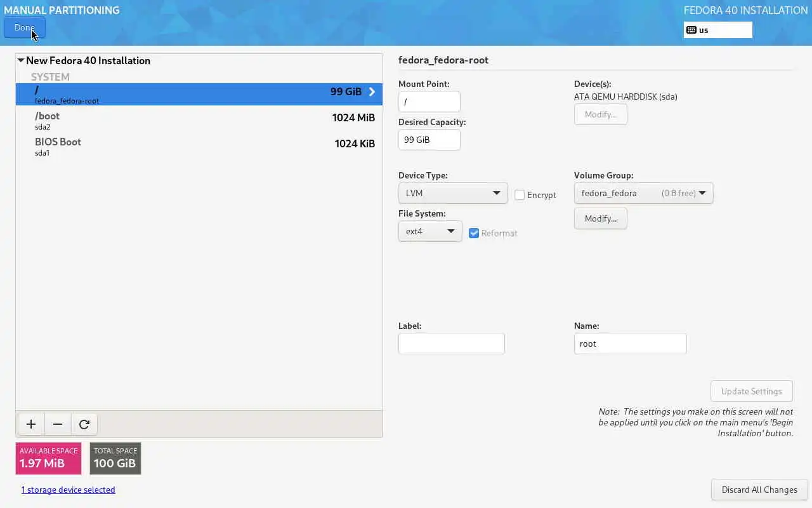Click the SYSTEM section label

(50, 77)
